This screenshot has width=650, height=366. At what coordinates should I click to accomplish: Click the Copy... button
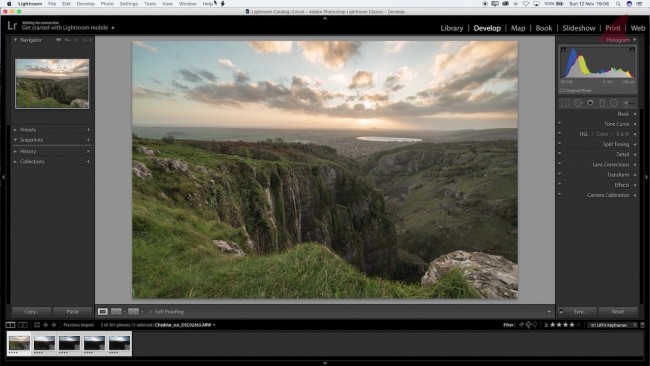pyautogui.click(x=32, y=312)
